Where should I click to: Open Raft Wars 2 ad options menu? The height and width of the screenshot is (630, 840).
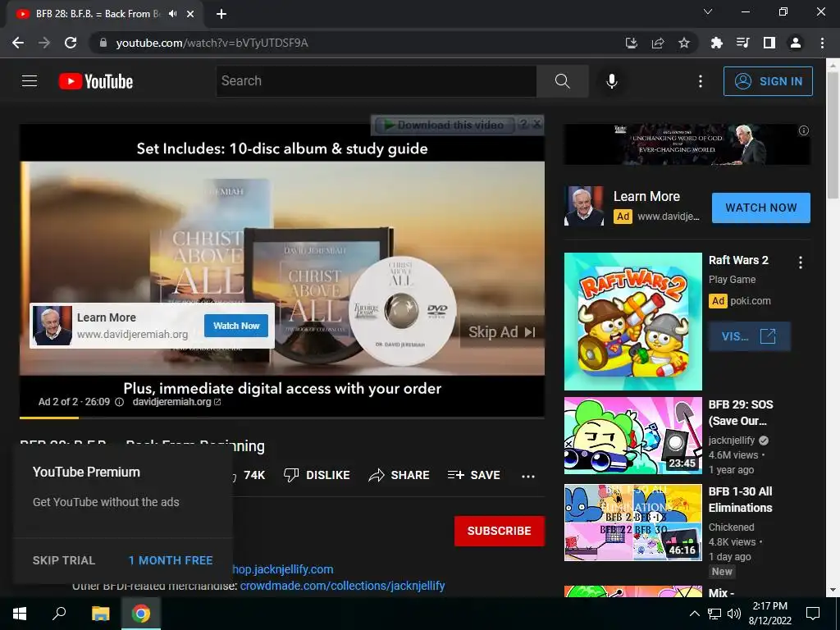(801, 262)
